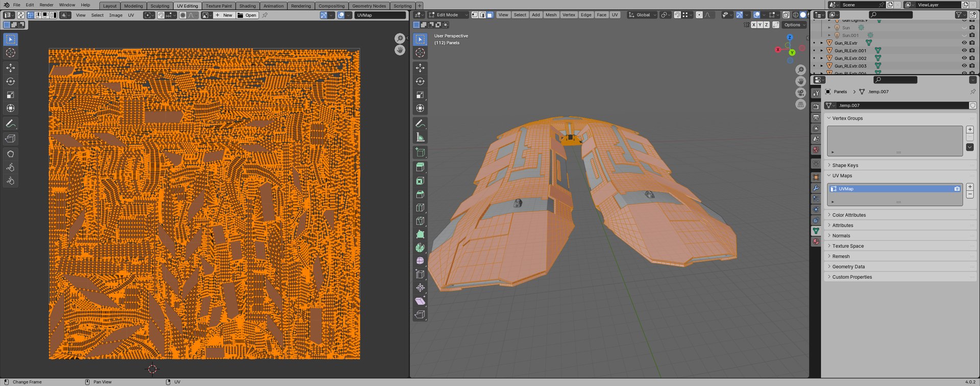Switch to vertex select mode in 3D viewport
Image resolution: width=980 pixels, height=386 pixels.
click(x=475, y=15)
